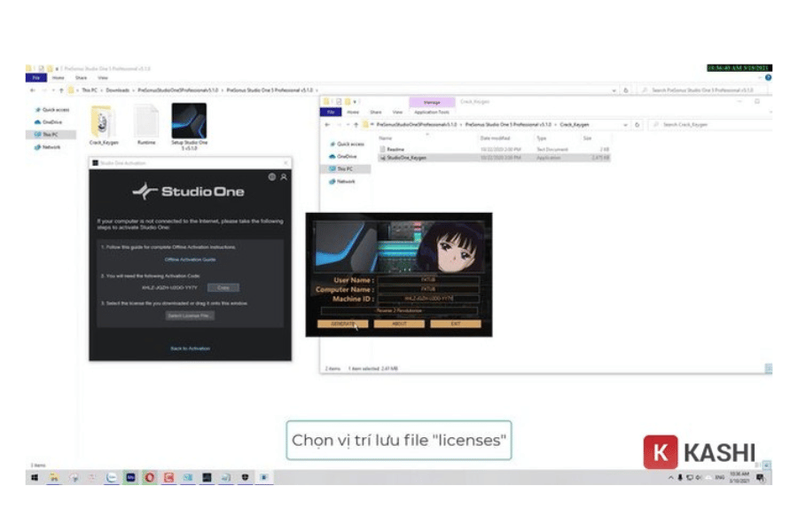This screenshot has width=798, height=532.
Task: Click the Select License File button
Action: 190,316
